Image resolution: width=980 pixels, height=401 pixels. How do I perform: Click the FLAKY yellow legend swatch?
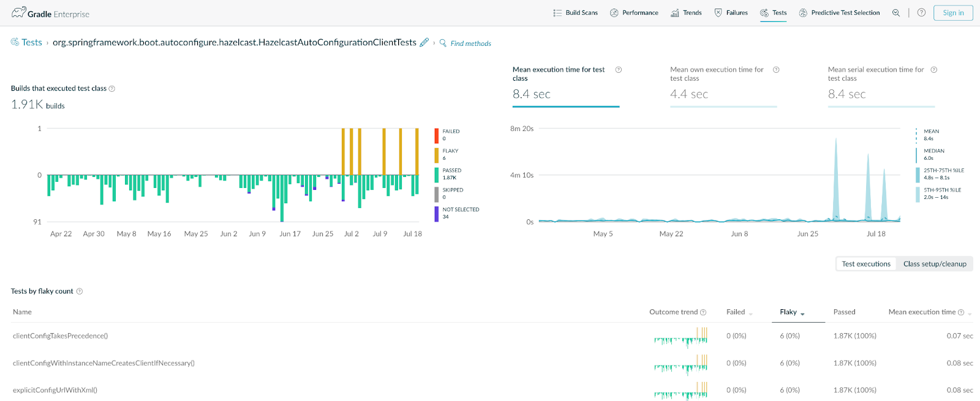click(437, 155)
